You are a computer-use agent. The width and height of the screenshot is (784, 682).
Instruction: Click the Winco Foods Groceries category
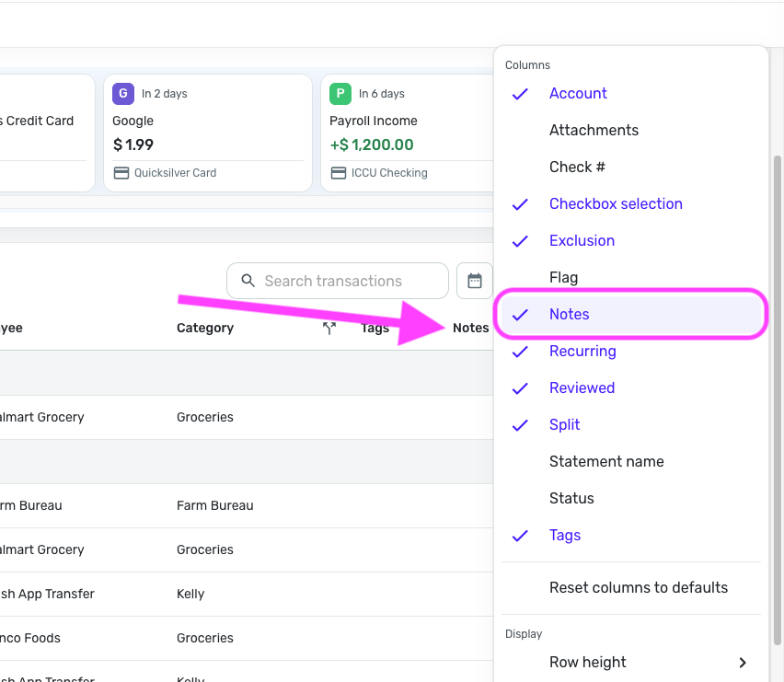(205, 638)
